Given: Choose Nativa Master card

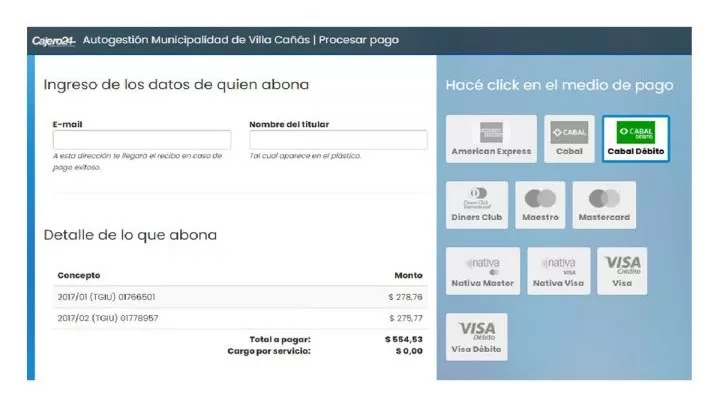Looking at the screenshot, I should tap(483, 271).
